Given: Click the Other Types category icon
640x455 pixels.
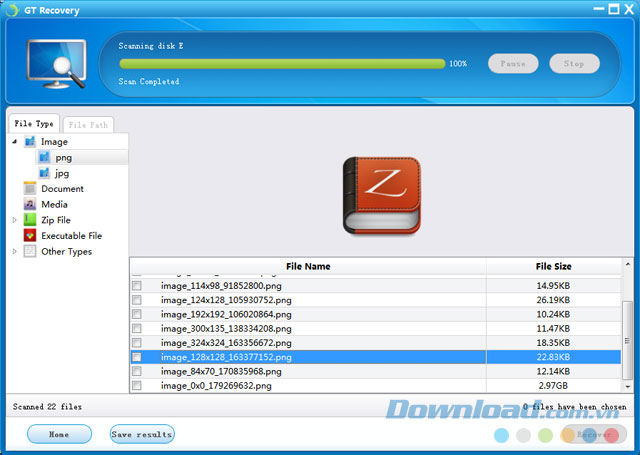Looking at the screenshot, I should coord(30,252).
